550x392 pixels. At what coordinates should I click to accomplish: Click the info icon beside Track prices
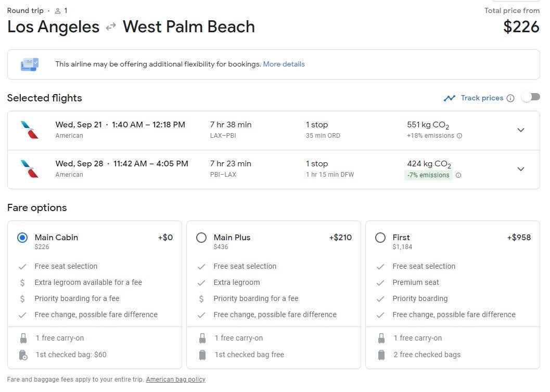(x=510, y=98)
